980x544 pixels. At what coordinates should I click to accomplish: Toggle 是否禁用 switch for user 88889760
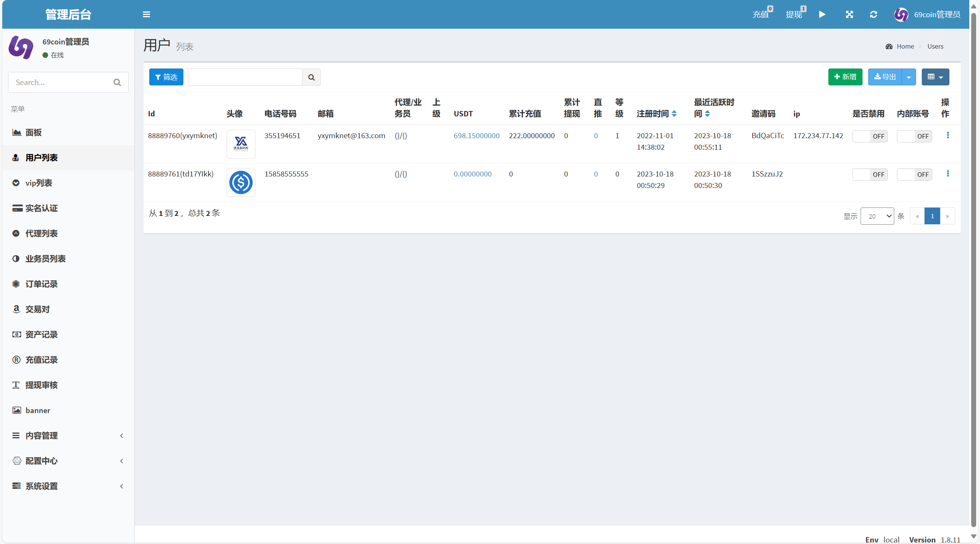click(870, 136)
